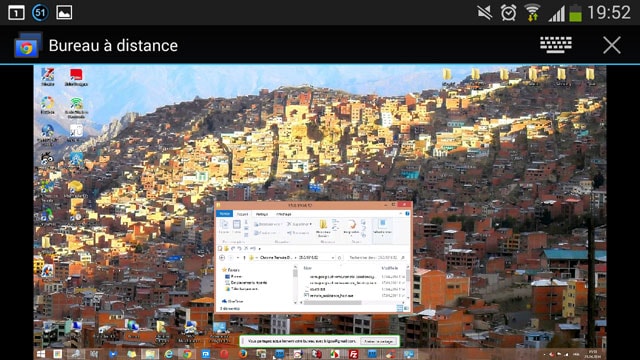Click the Nouveau dossier ribbon button
The image size is (640, 360).
click(x=323, y=229)
